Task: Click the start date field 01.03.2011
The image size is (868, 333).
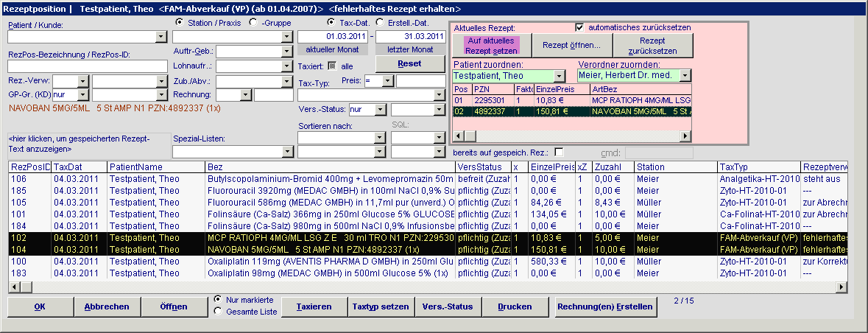Action: (332, 37)
